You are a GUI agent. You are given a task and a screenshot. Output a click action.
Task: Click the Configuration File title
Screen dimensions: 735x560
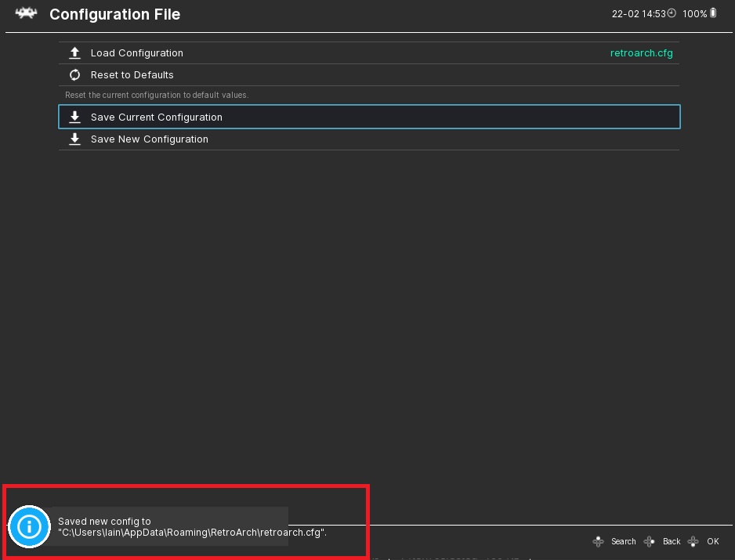[x=115, y=15]
